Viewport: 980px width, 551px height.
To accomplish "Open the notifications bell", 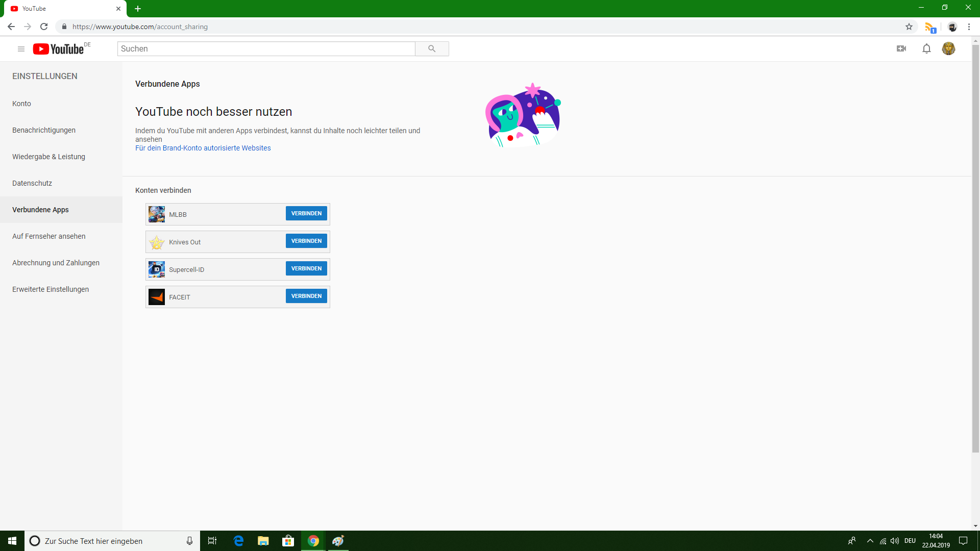I will 926,48.
